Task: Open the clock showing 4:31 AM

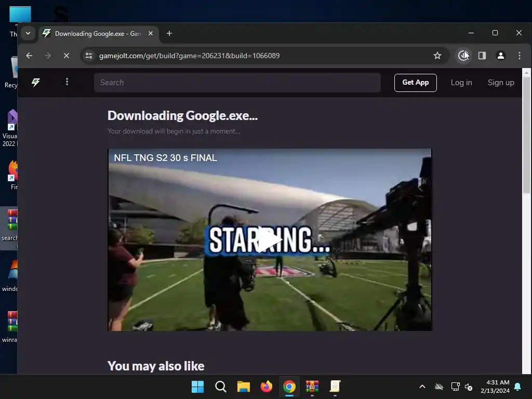Action: tap(495, 387)
